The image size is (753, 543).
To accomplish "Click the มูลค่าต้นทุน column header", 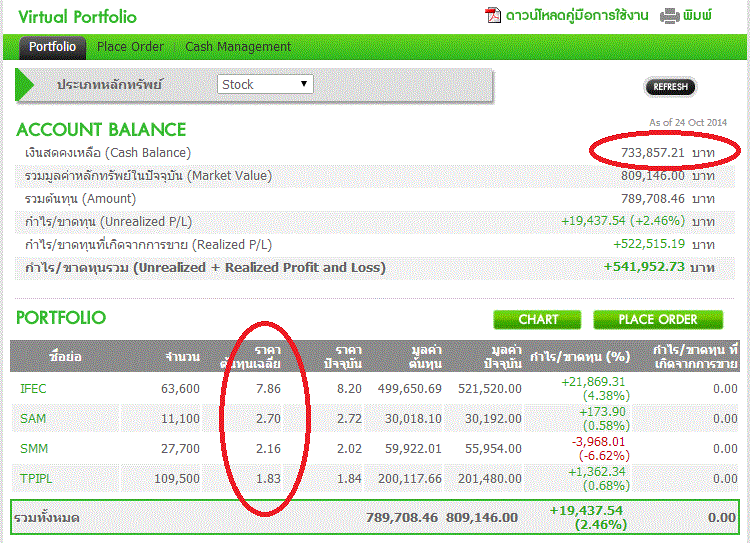I will click(x=425, y=357).
